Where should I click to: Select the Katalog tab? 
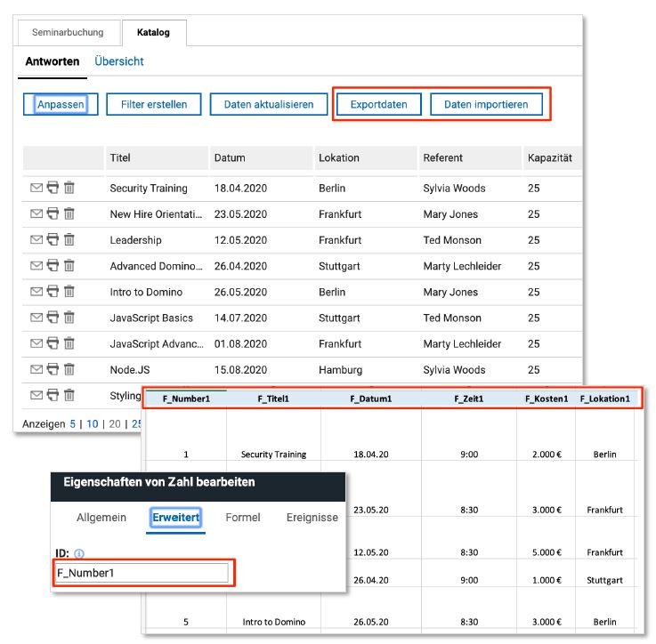pos(153,32)
